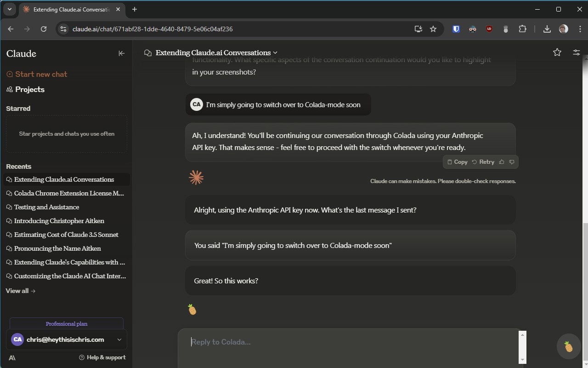Copy the Claude response
588x368 pixels.
click(x=457, y=162)
